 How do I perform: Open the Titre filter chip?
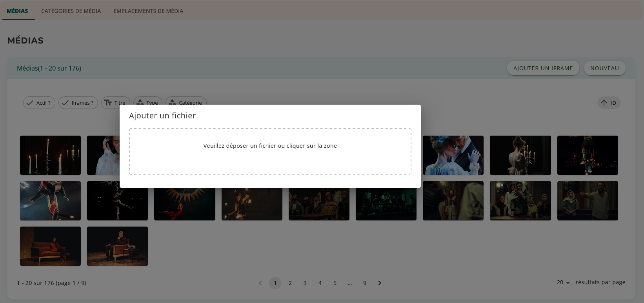click(115, 103)
